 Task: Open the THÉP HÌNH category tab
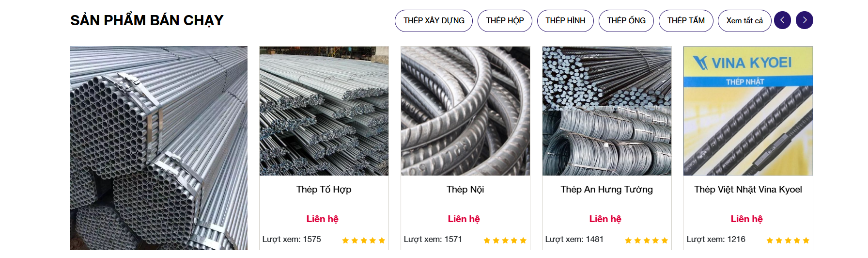tap(565, 21)
